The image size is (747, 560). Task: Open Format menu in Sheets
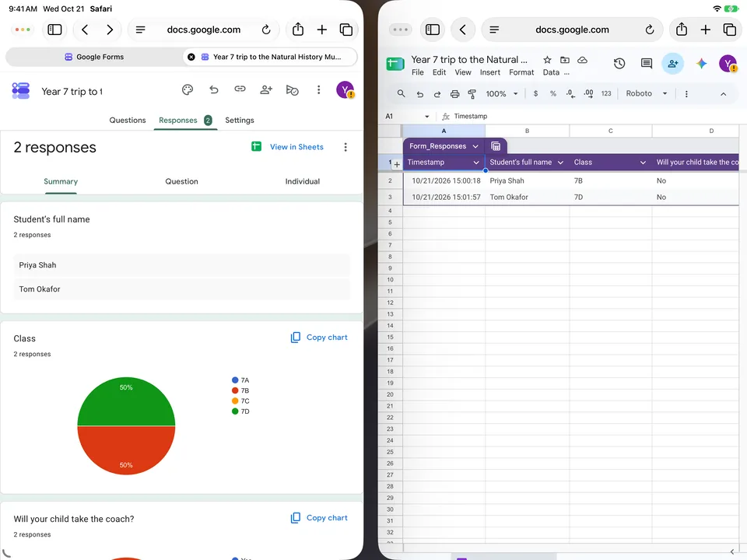point(521,72)
